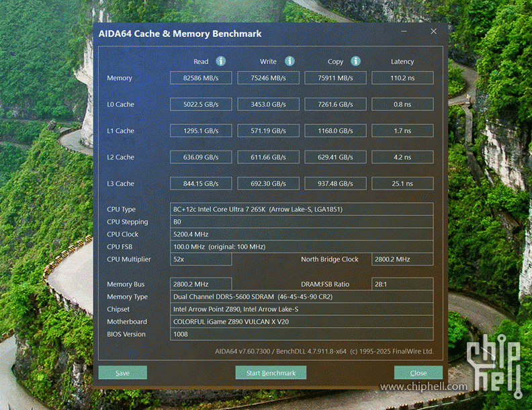532x410 pixels.
Task: Click L1 Cache write 571.19 GB/s
Action: click(x=268, y=130)
